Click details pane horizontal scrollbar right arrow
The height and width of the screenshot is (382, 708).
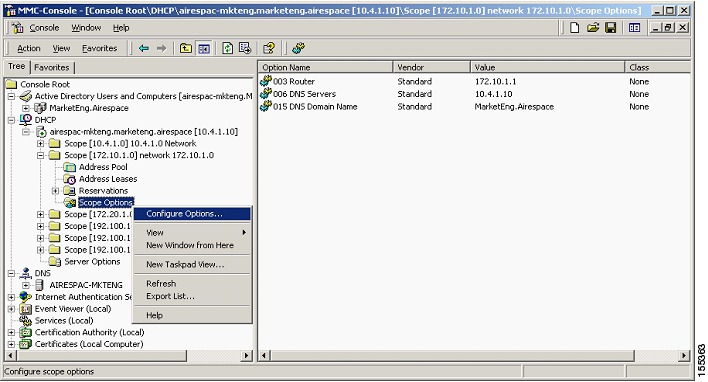point(685,356)
